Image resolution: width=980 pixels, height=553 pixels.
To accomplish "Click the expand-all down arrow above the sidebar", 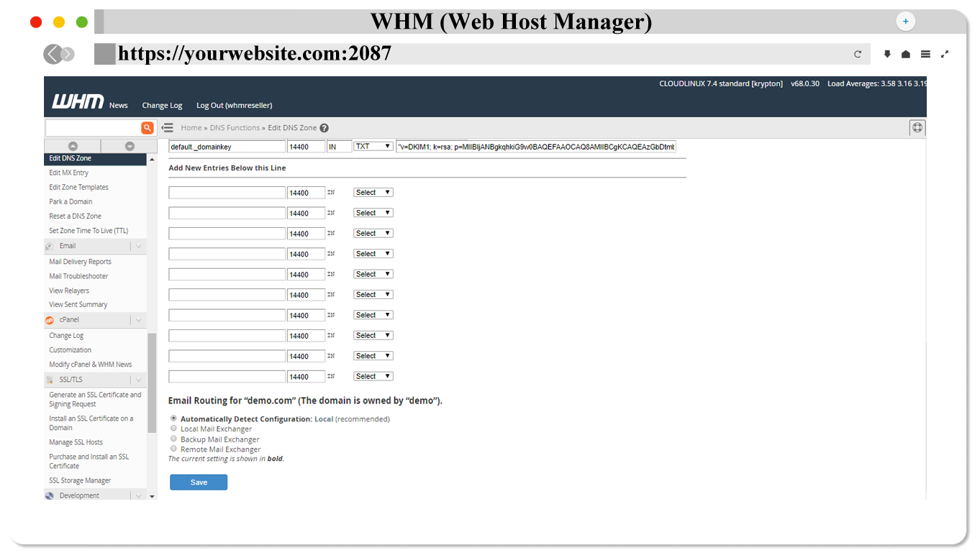I will click(130, 146).
